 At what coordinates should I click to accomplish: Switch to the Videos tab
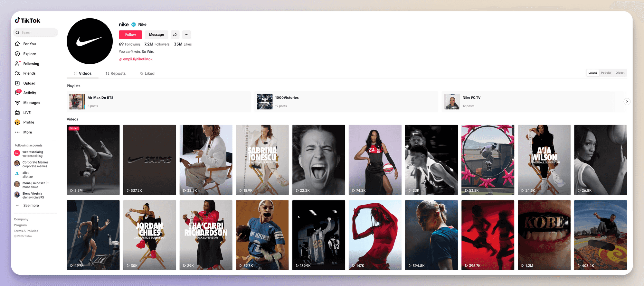(83, 73)
